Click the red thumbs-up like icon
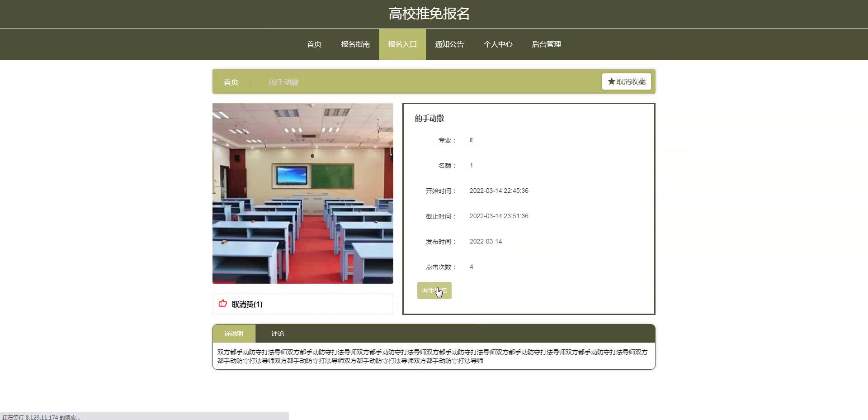 pyautogui.click(x=223, y=304)
